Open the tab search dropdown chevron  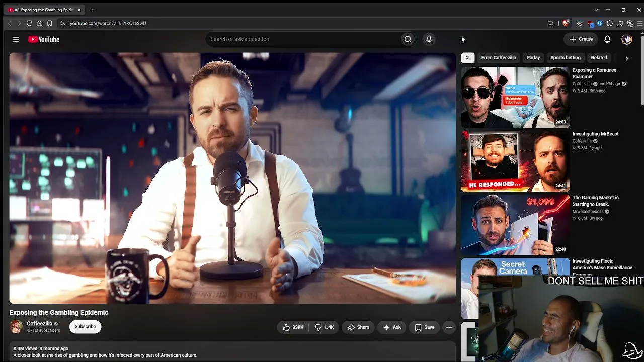[x=596, y=10]
